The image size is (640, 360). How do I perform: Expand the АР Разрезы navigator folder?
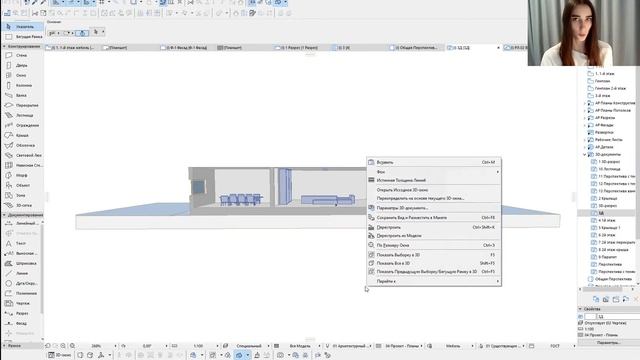(x=584, y=118)
